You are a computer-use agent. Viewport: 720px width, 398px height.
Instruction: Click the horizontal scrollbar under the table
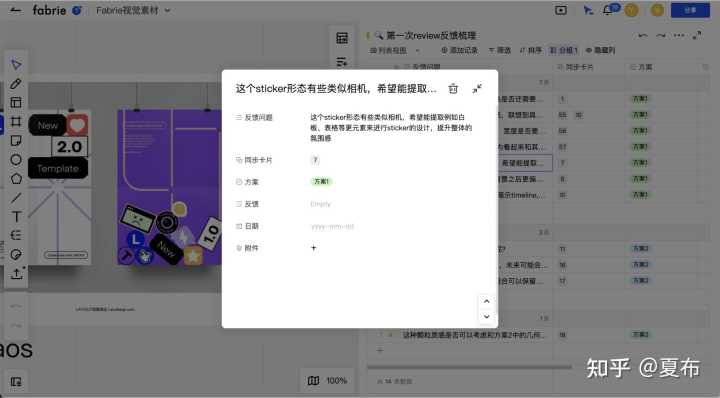(x=469, y=367)
